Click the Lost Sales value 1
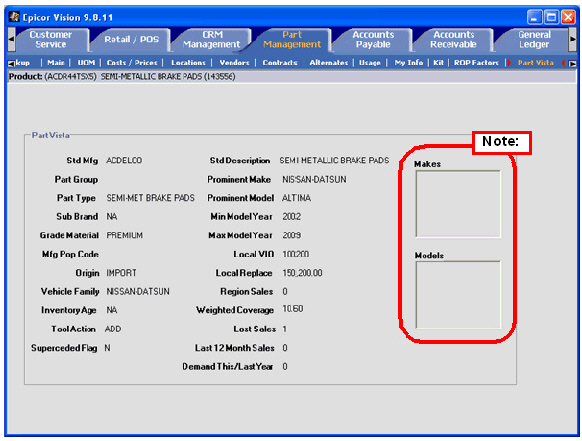This screenshot has height=441, width=582. [284, 329]
